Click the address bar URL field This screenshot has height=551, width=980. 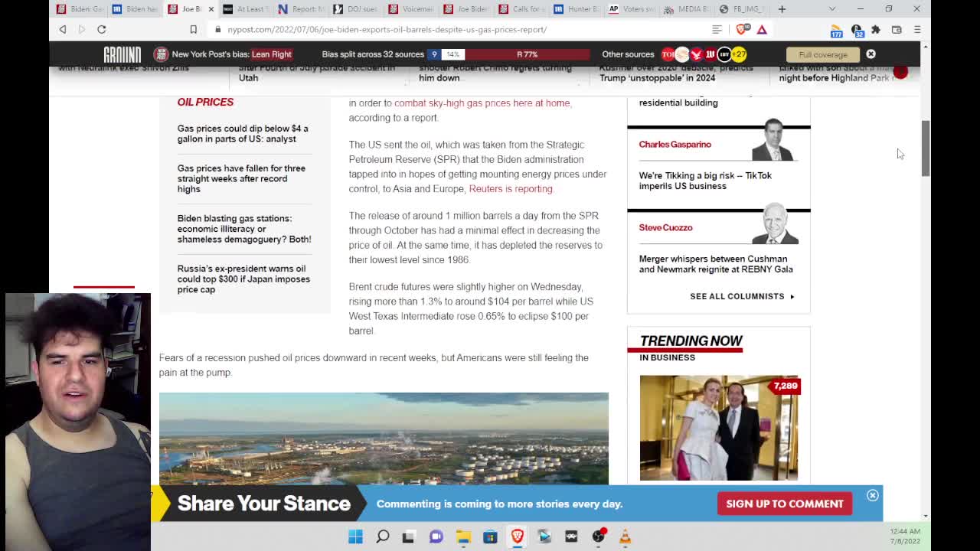click(459, 29)
